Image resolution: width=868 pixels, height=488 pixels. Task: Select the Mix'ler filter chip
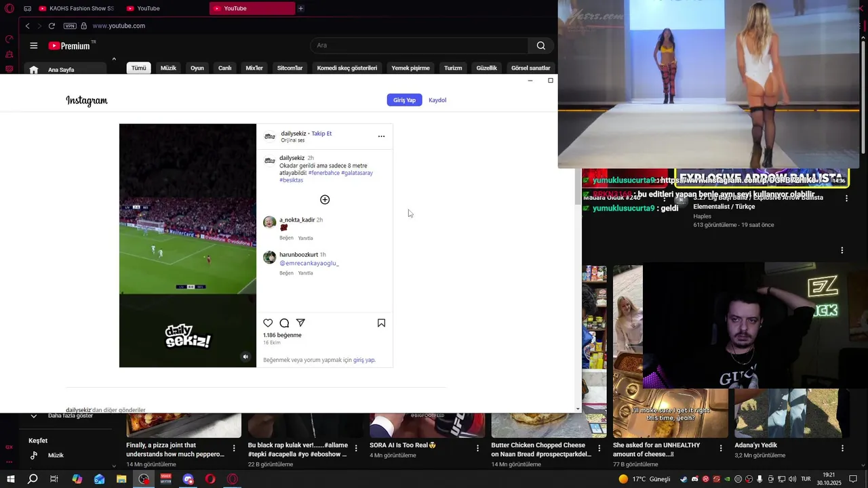tap(254, 68)
